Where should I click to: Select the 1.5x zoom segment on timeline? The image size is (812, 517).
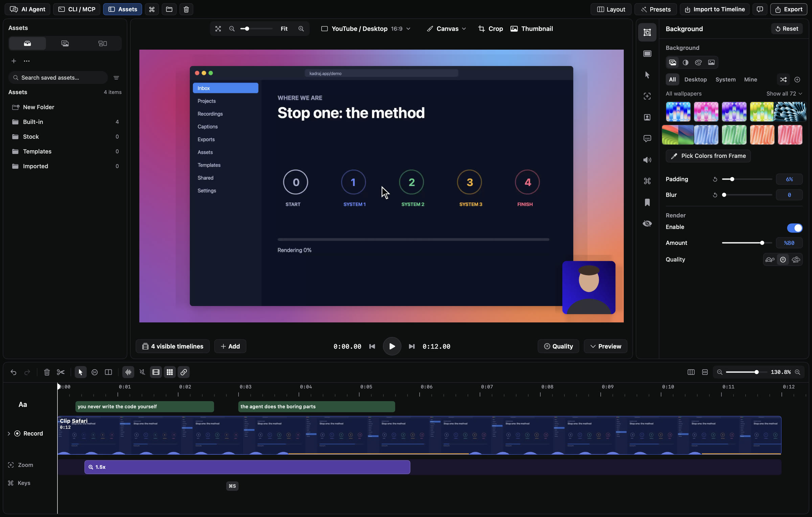point(247,467)
